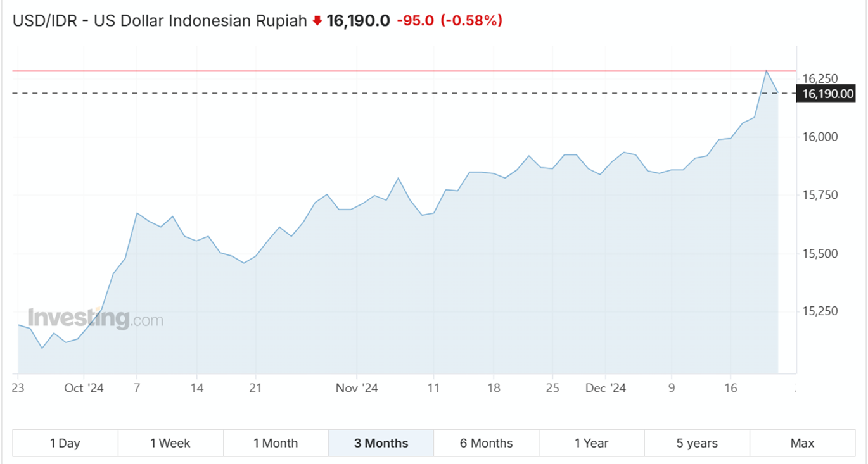This screenshot has height=464, width=868.
Task: Click the Nov '24 date axis label
Action: coord(357,388)
